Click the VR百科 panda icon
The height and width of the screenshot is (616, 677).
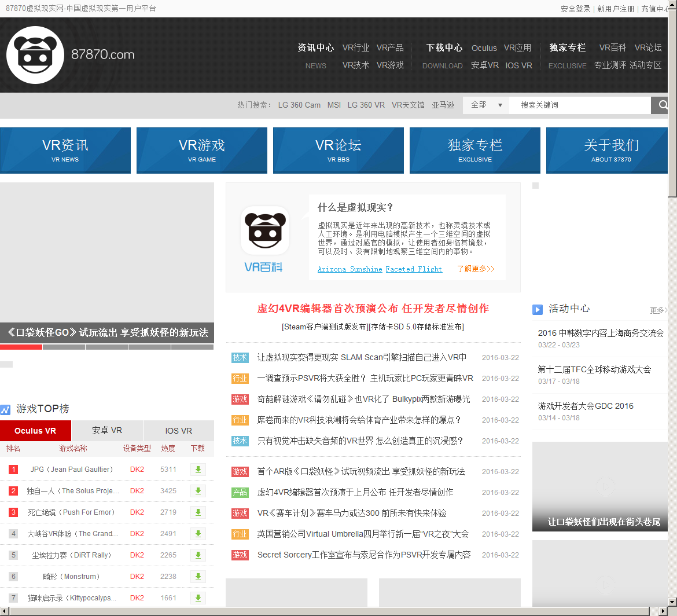[264, 230]
